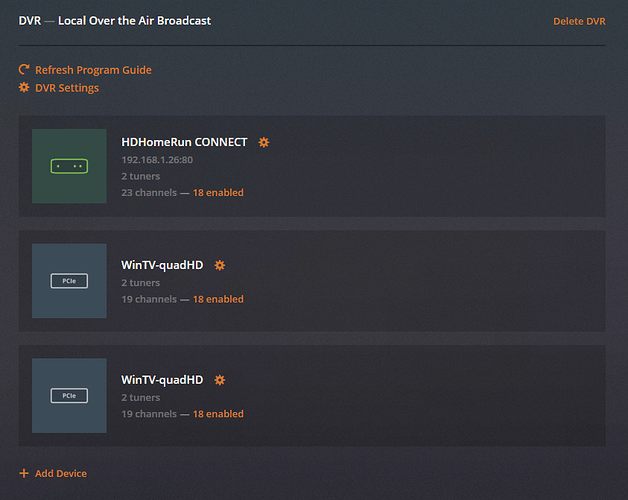Click 2 tuners on the bottom WinTV-quadHD card
Screen dimensions: 628x500
141,397
